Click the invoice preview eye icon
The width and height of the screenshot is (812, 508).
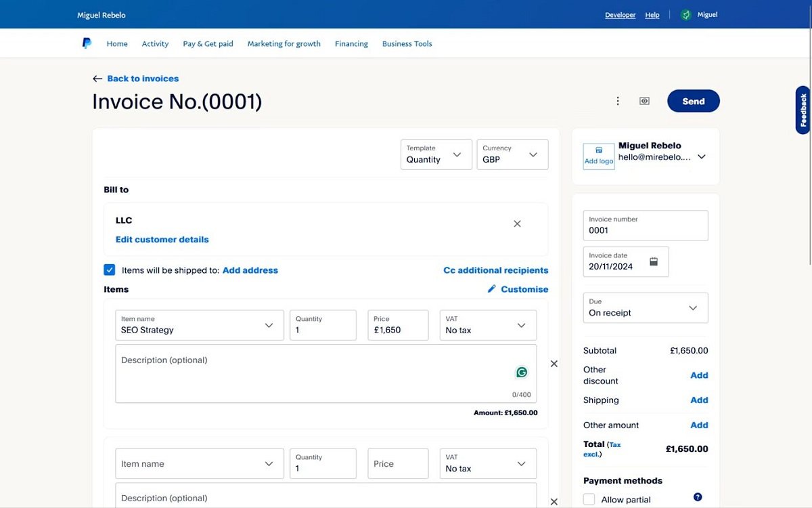[x=644, y=101]
